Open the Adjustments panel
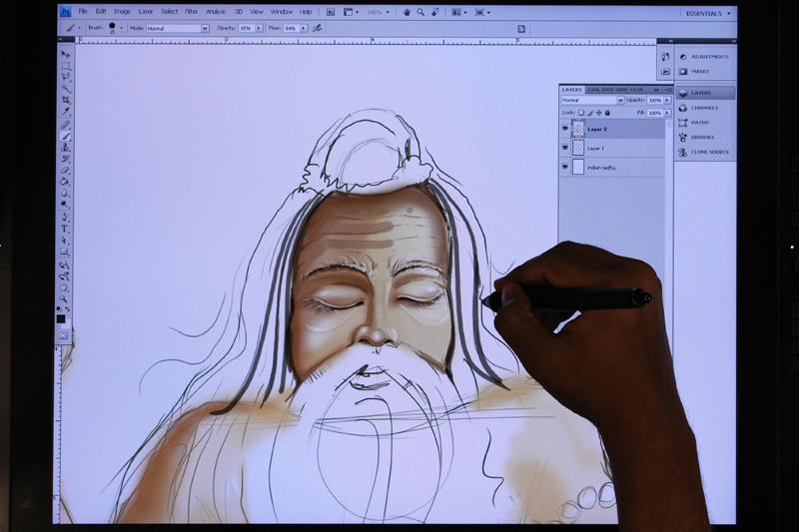 click(707, 56)
